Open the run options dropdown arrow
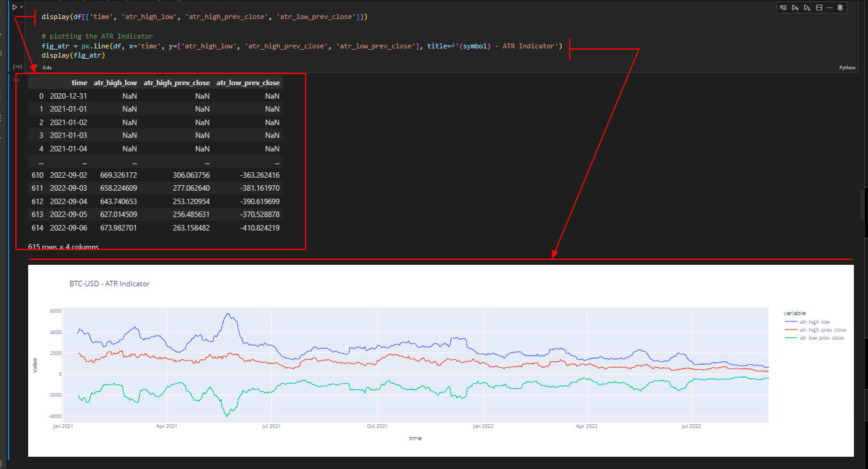The width and height of the screenshot is (868, 469). [22, 7]
